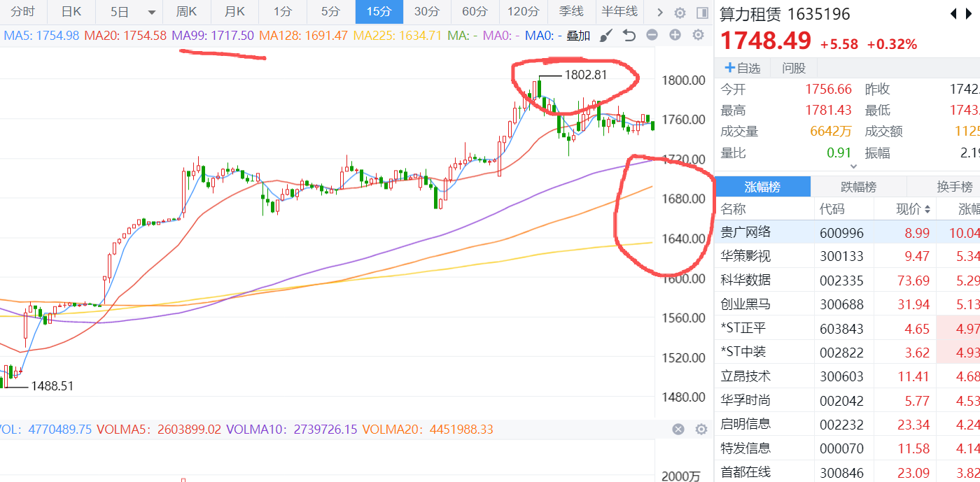Toggle the 叠加 overlay option
This screenshot has height=482, width=980.
(x=578, y=36)
